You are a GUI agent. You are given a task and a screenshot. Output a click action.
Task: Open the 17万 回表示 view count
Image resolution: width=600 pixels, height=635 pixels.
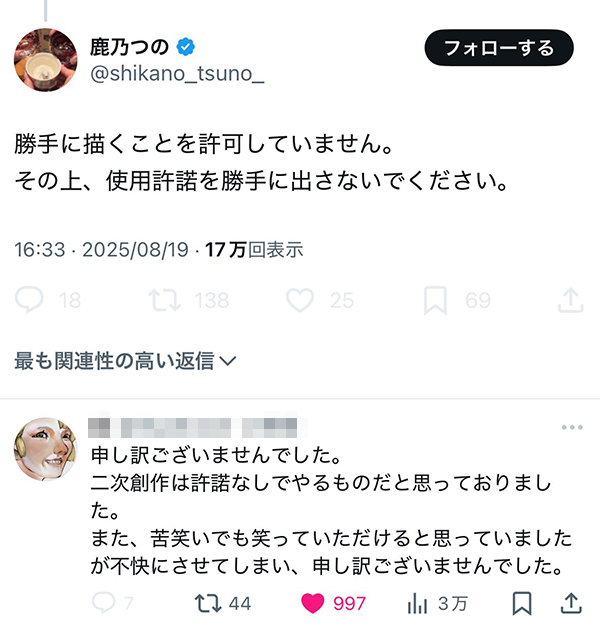254,249
